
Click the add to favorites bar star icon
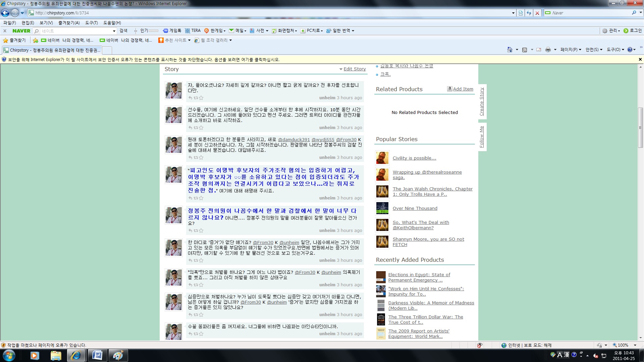point(36,40)
